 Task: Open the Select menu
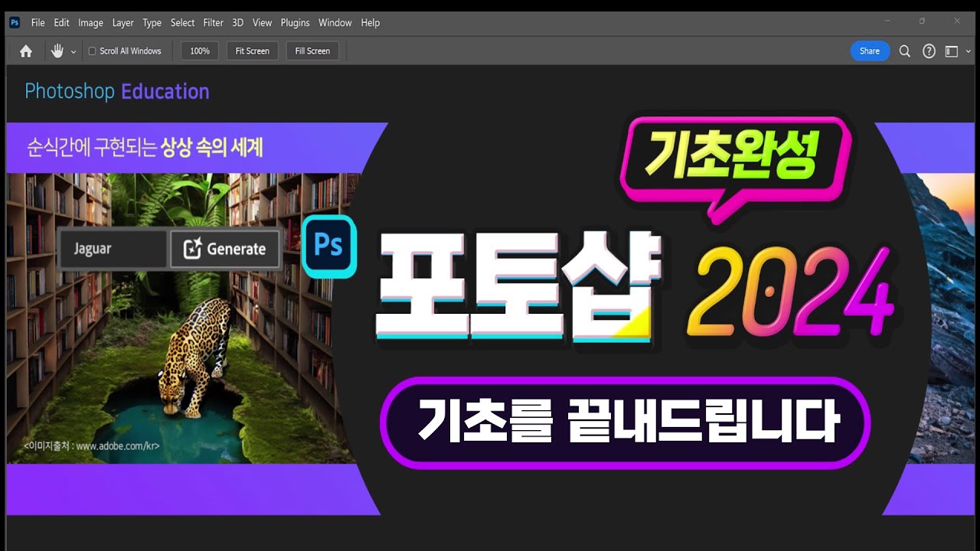(x=182, y=23)
